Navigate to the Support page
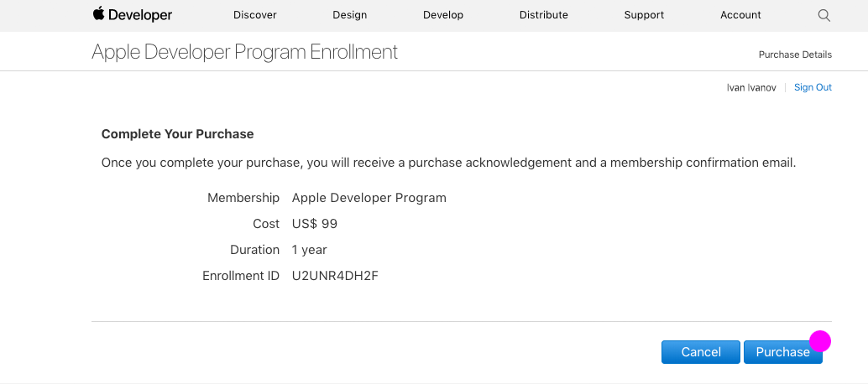This screenshot has height=384, width=868. pos(644,15)
